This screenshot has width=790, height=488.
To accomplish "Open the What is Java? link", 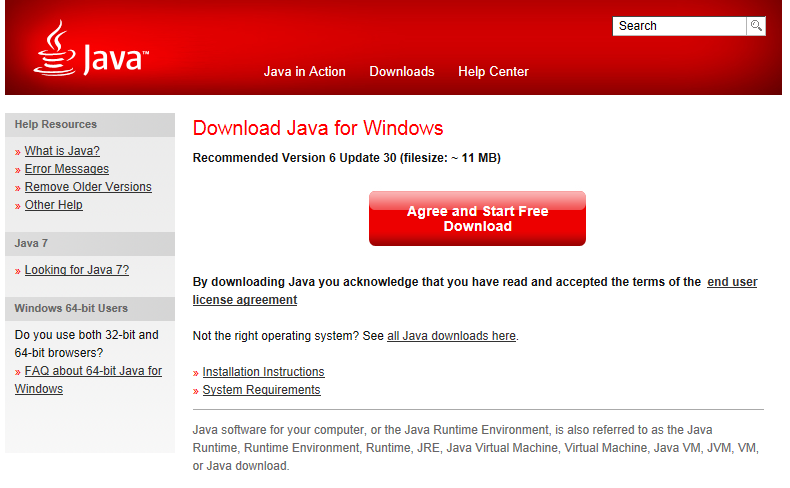I will pos(62,151).
